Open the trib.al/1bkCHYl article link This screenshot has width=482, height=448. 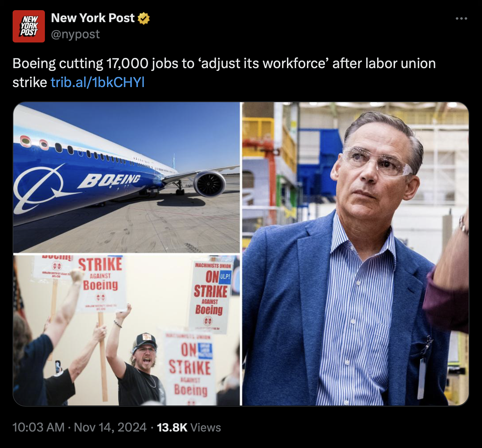pos(98,82)
